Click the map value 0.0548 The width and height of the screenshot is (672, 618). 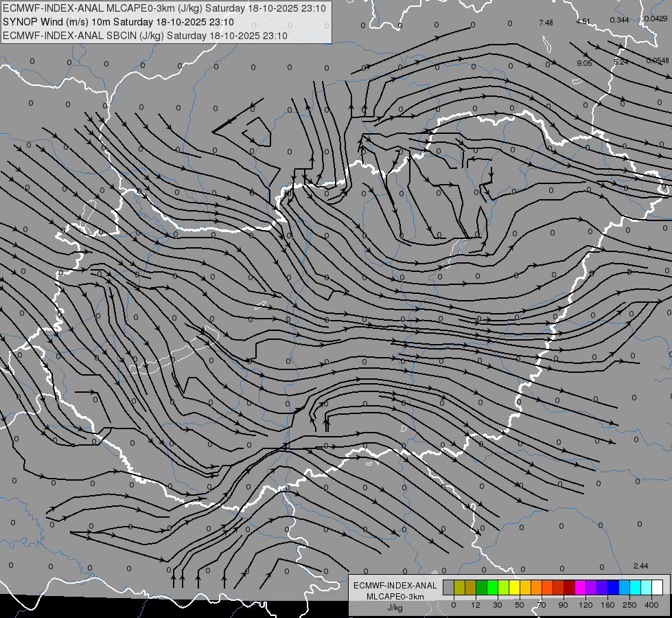(x=658, y=61)
